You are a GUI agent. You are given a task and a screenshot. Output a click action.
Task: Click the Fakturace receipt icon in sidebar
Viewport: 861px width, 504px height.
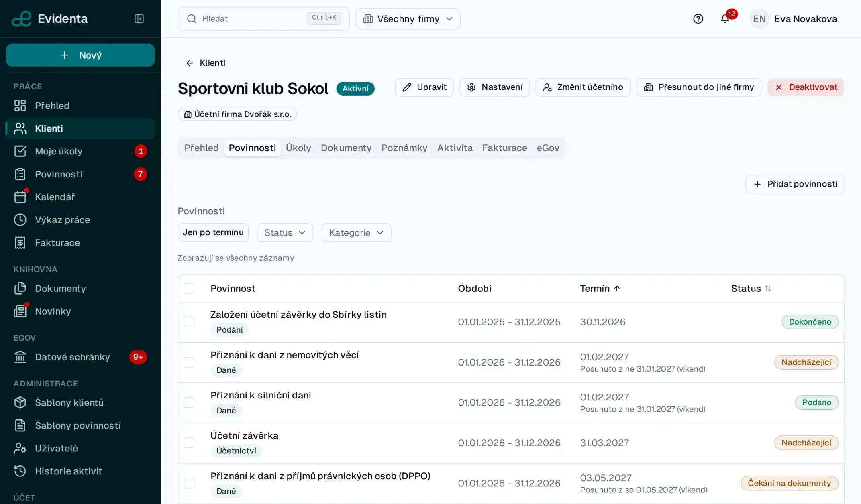[x=20, y=243]
